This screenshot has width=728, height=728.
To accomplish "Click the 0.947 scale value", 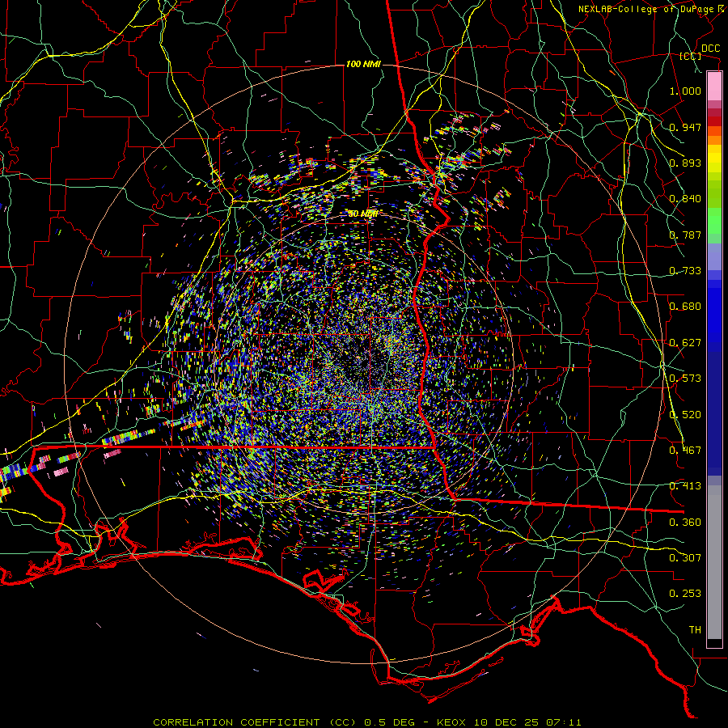I will [685, 127].
